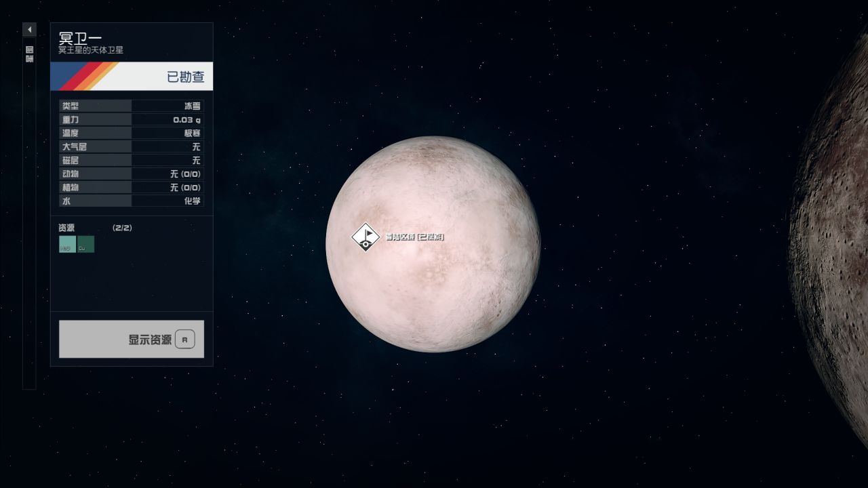The image size is (868, 488).
Task: Select the H2O water resource tile
Action: pyautogui.click(x=67, y=244)
